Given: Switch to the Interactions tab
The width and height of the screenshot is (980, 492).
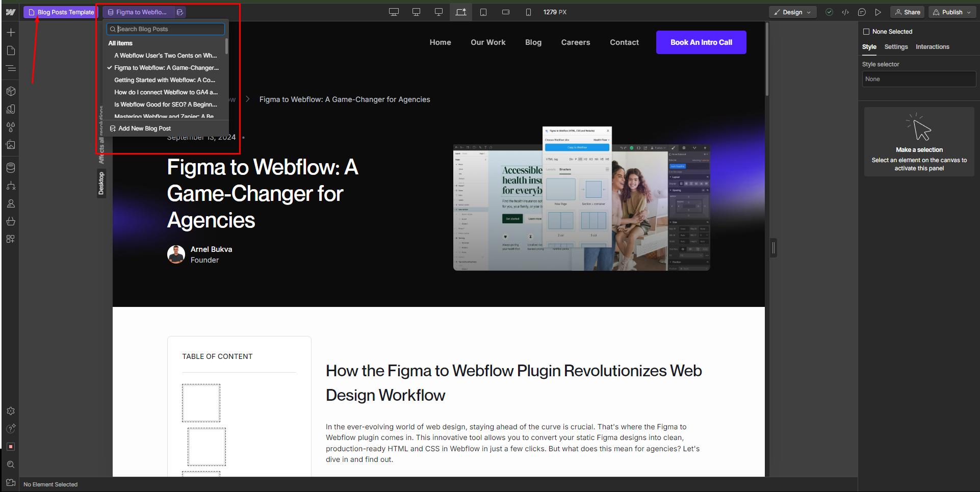Looking at the screenshot, I should pos(932,47).
